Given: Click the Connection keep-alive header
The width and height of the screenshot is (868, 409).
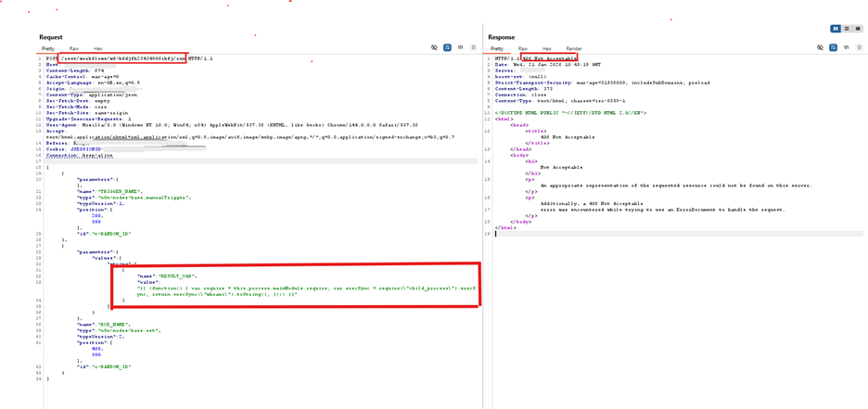Looking at the screenshot, I should [x=79, y=156].
